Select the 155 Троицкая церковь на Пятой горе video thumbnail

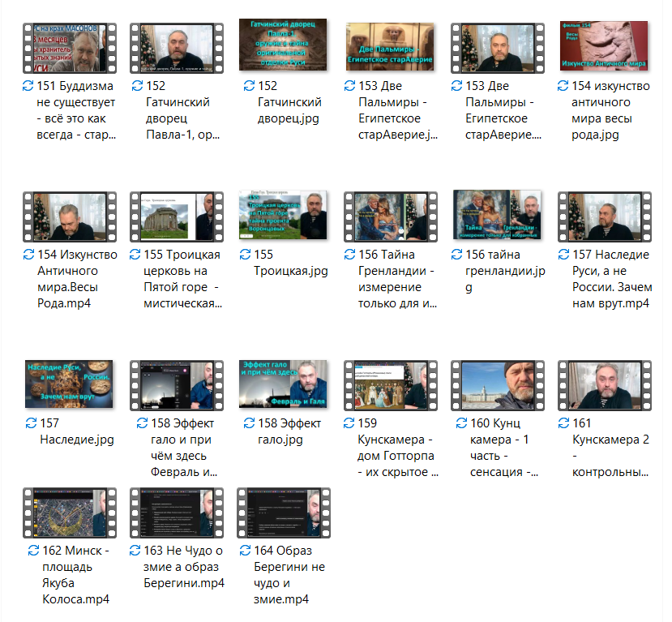(177, 217)
